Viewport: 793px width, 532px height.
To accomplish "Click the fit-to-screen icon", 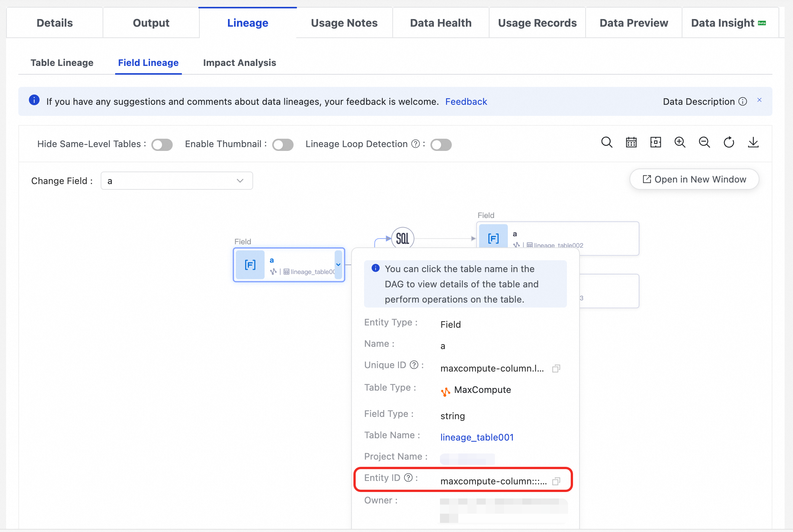I will click(x=655, y=143).
